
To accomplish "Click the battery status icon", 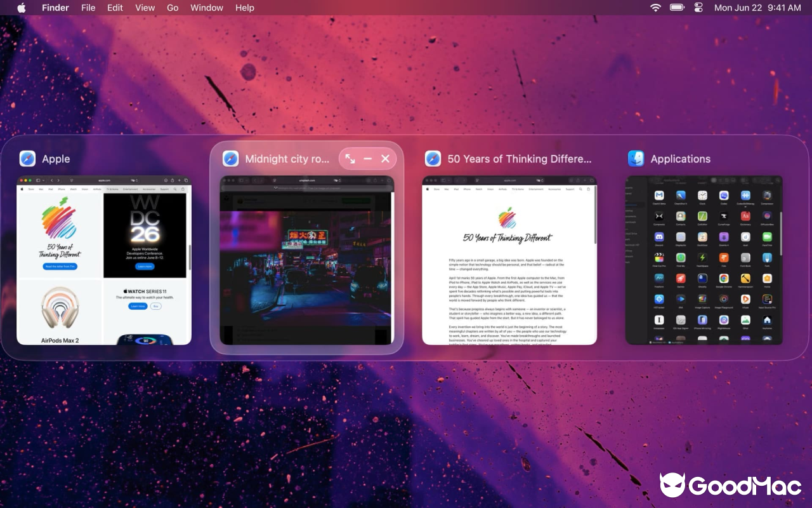I will (x=677, y=8).
